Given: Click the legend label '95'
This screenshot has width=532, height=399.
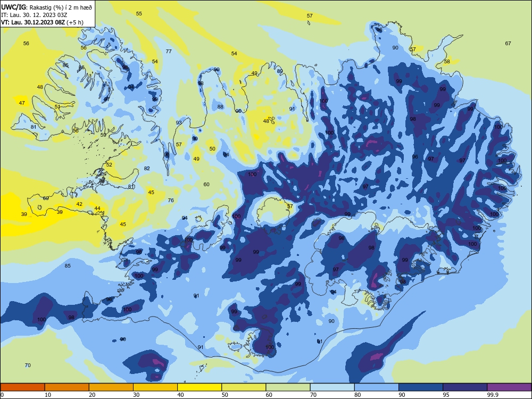Looking at the screenshot, I should (446, 395).
